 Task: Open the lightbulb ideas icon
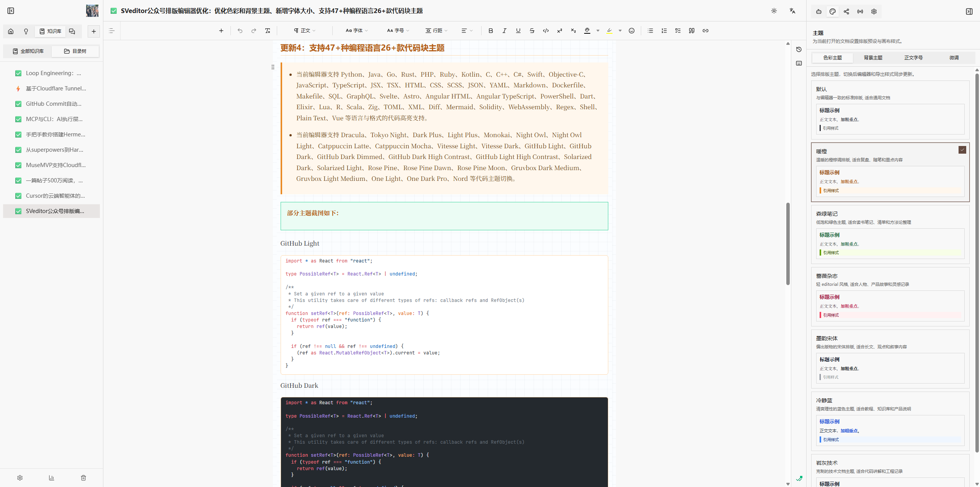pos(26,31)
